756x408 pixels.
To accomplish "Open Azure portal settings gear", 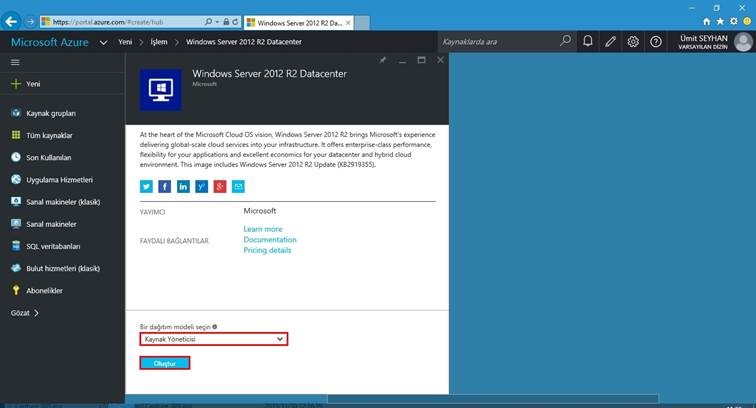I will click(x=633, y=41).
